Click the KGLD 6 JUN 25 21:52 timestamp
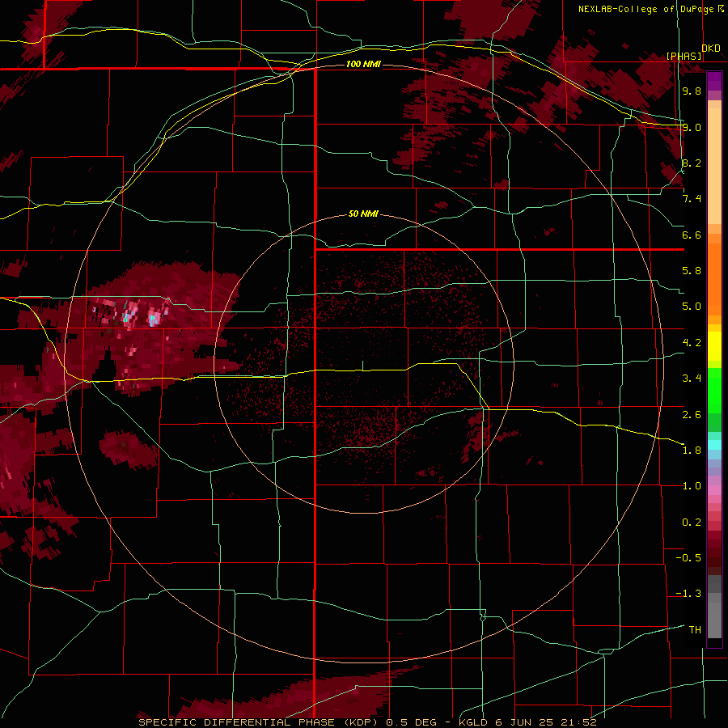The height and width of the screenshot is (728, 728). tap(527, 722)
